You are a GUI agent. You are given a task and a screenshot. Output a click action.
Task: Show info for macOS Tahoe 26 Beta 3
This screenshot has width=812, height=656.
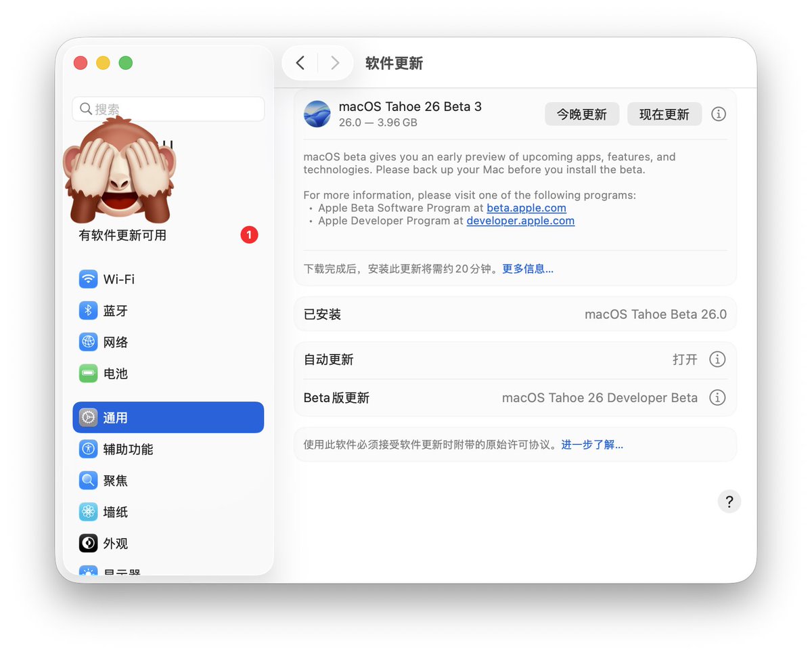click(719, 114)
